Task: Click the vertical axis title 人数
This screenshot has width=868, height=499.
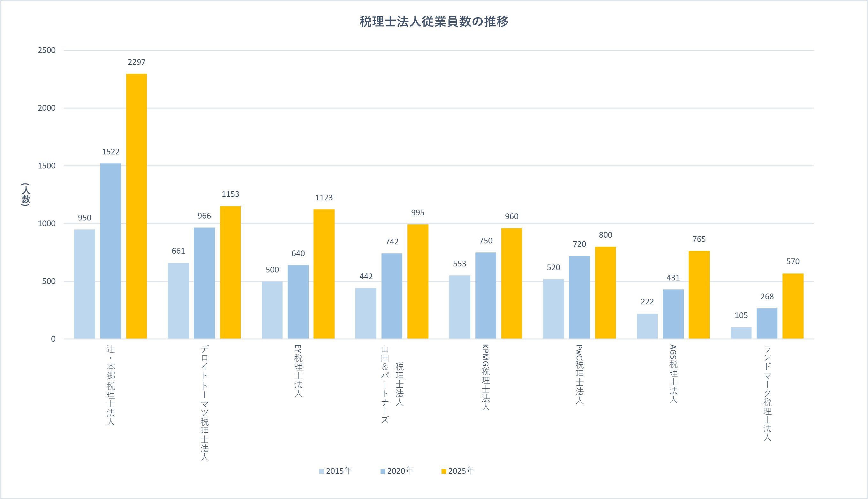Action: pyautogui.click(x=26, y=194)
